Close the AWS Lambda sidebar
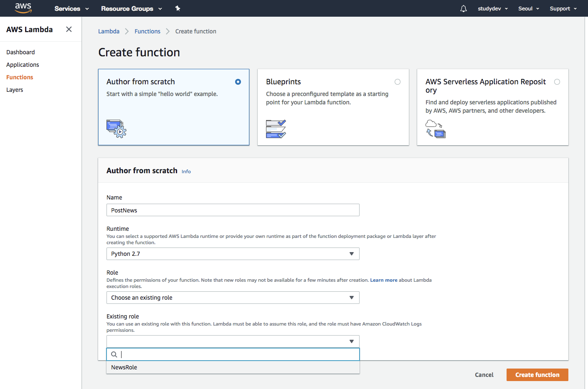This screenshot has width=588, height=389. (69, 29)
